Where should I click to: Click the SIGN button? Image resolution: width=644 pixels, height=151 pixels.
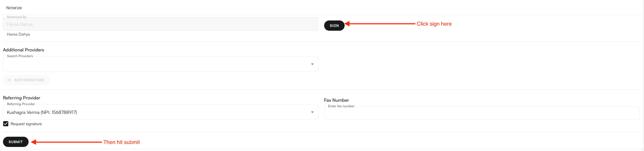(x=334, y=26)
